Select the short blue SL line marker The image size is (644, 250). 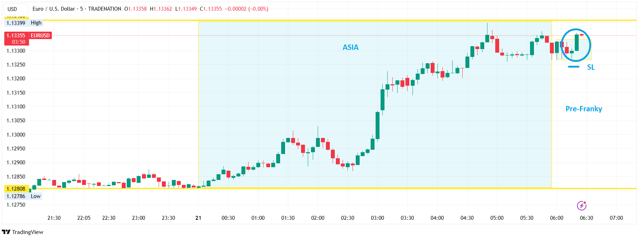coord(573,67)
